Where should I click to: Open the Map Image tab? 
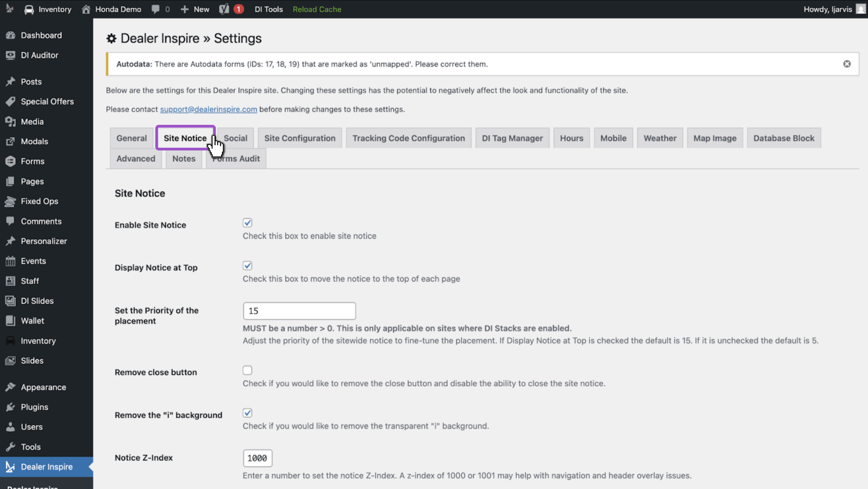(715, 138)
